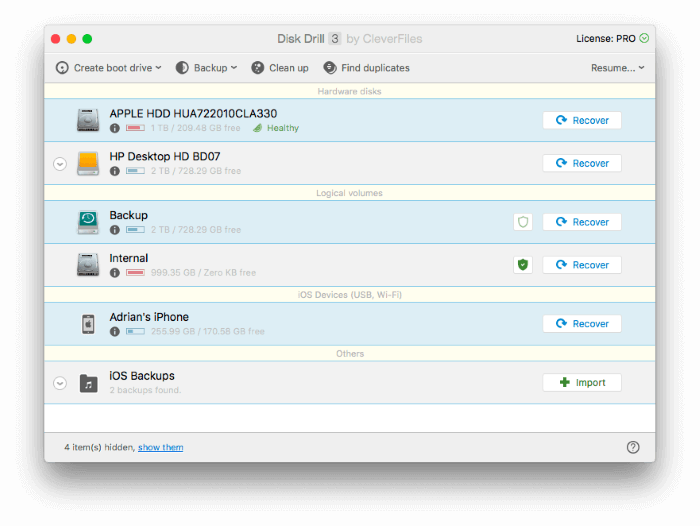Recover the APPLE HDD HUA722010CLA330 disk
700x526 pixels.
(x=582, y=120)
